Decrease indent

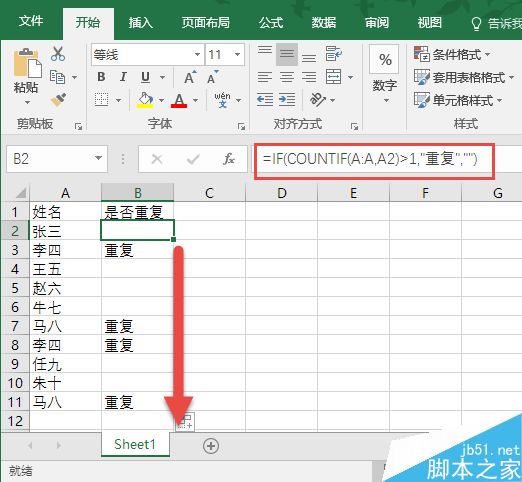pos(265,100)
